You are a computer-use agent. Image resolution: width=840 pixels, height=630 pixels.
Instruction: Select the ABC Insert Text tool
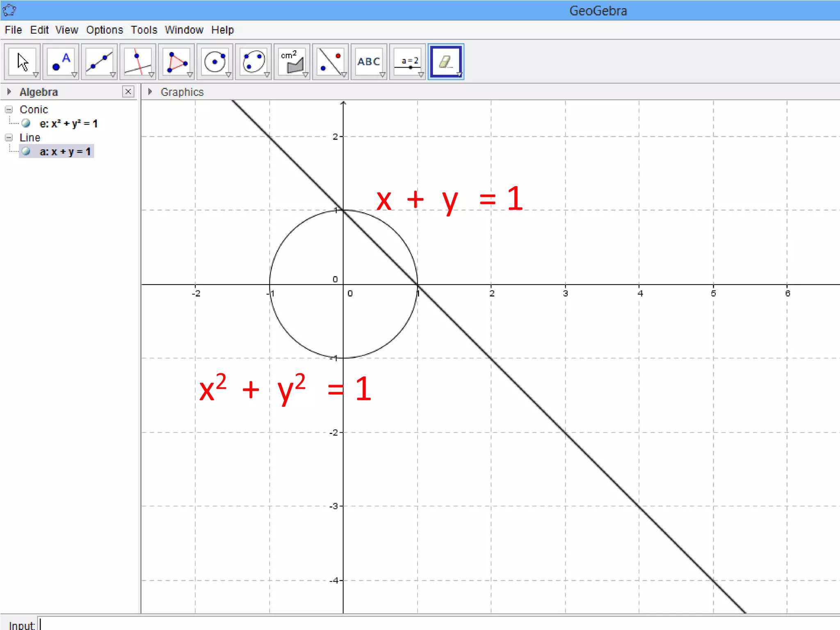click(x=369, y=62)
